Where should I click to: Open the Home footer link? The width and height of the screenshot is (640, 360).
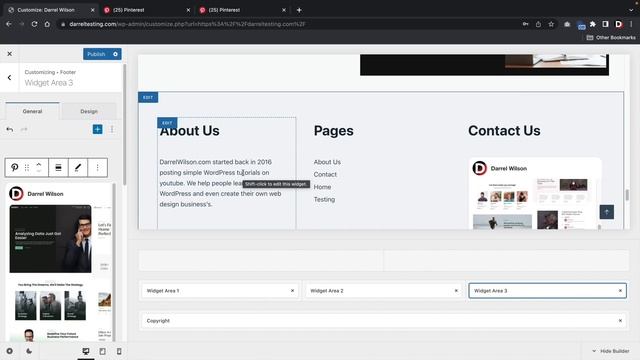[322, 187]
